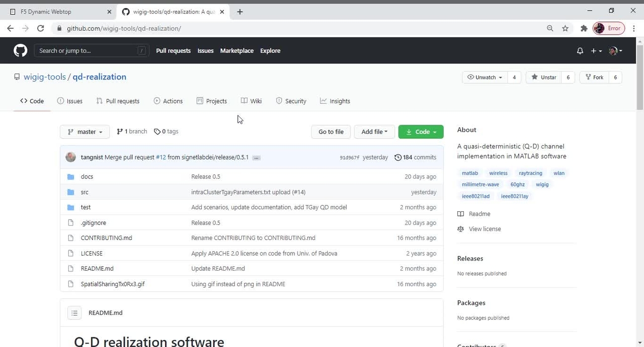The image size is (644, 347).
Task: Open the user avatar menu
Action: [x=615, y=51]
